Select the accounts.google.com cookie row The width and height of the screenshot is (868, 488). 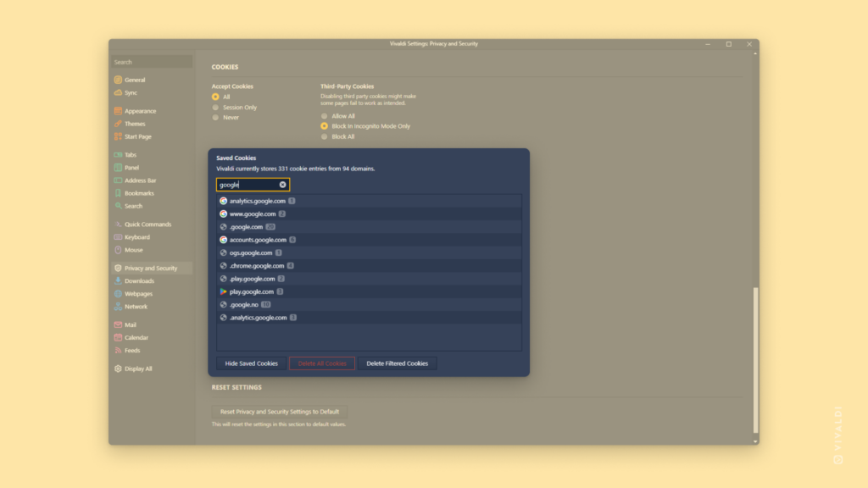[369, 240]
